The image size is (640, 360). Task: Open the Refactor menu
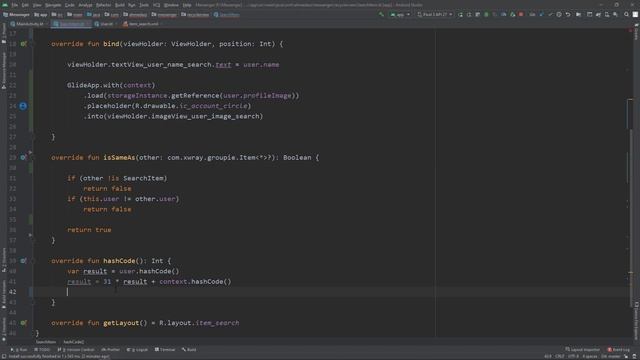point(104,5)
